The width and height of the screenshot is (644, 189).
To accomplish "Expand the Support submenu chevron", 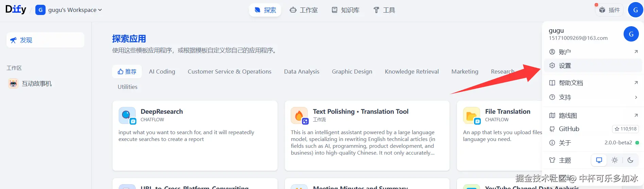I will 636,97.
